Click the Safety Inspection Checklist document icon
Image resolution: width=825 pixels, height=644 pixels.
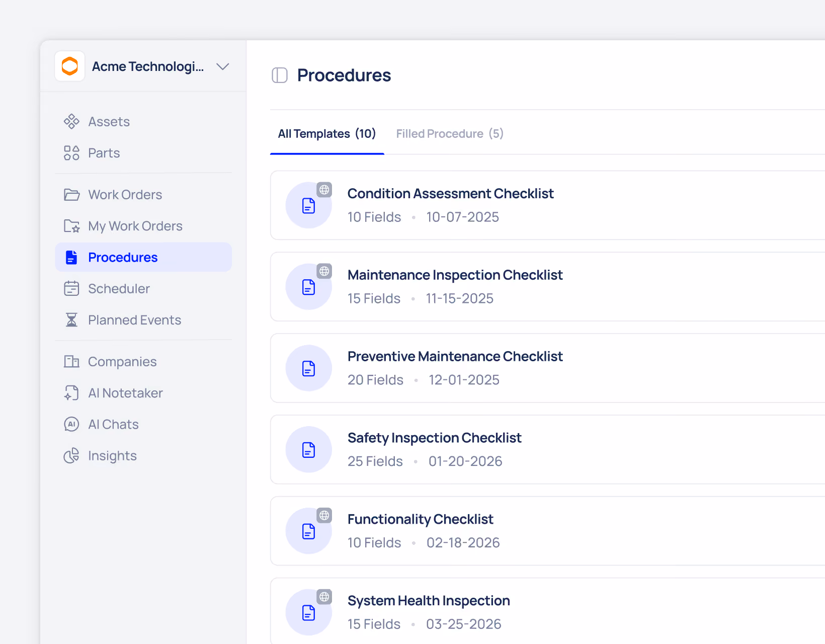(x=309, y=450)
